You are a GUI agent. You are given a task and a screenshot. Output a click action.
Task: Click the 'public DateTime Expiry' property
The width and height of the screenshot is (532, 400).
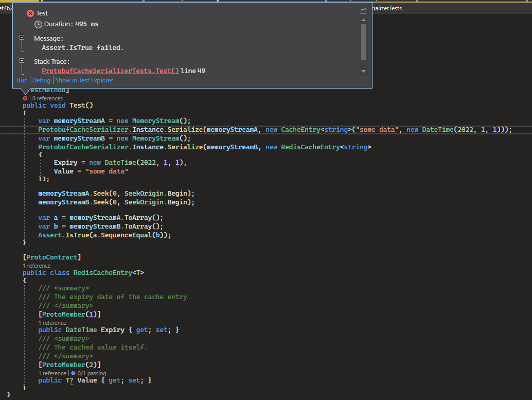[x=109, y=330]
